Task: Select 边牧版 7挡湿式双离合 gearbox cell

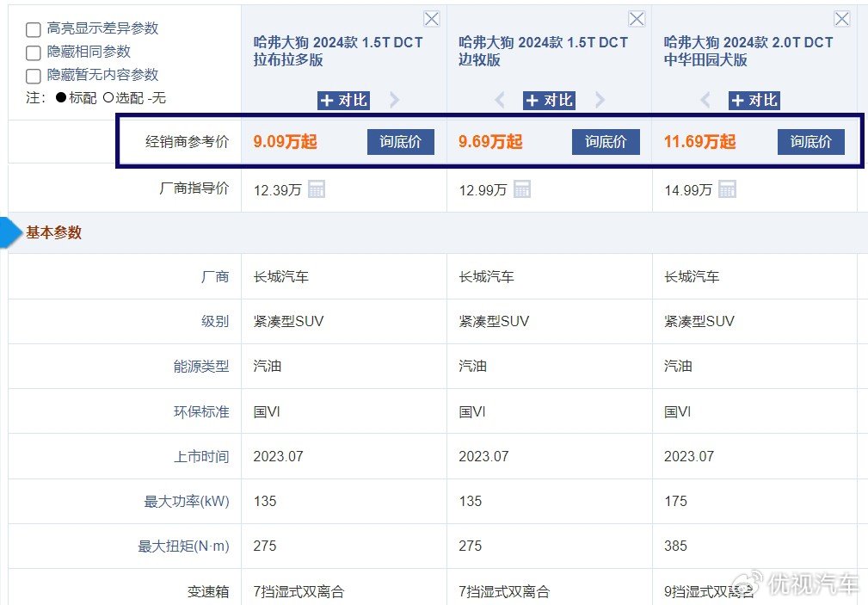Action: pyautogui.click(x=504, y=592)
